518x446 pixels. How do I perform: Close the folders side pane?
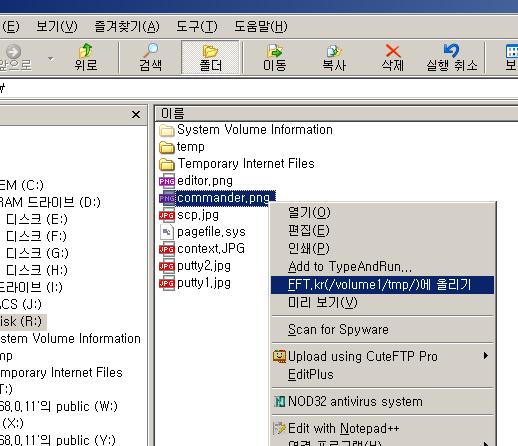(136, 115)
